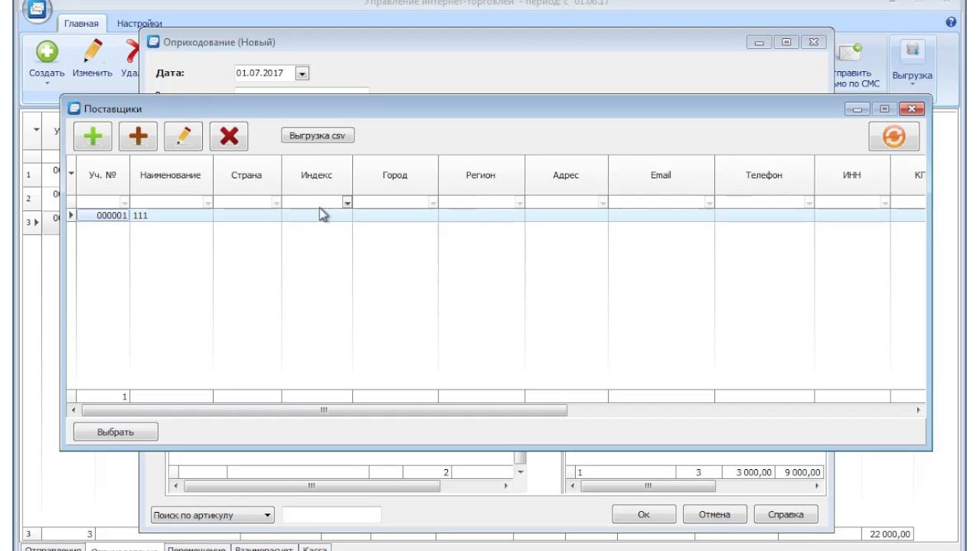Click Отмена in the Оприходование window
The height and width of the screenshot is (551, 980).
click(x=714, y=514)
